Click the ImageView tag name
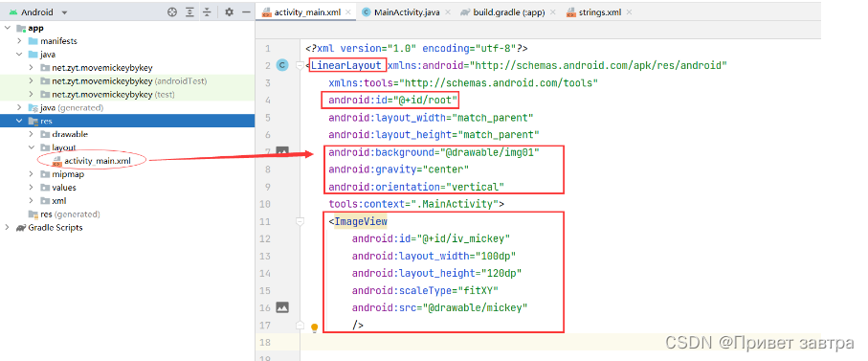This screenshot has height=361, width=868. pos(361,221)
